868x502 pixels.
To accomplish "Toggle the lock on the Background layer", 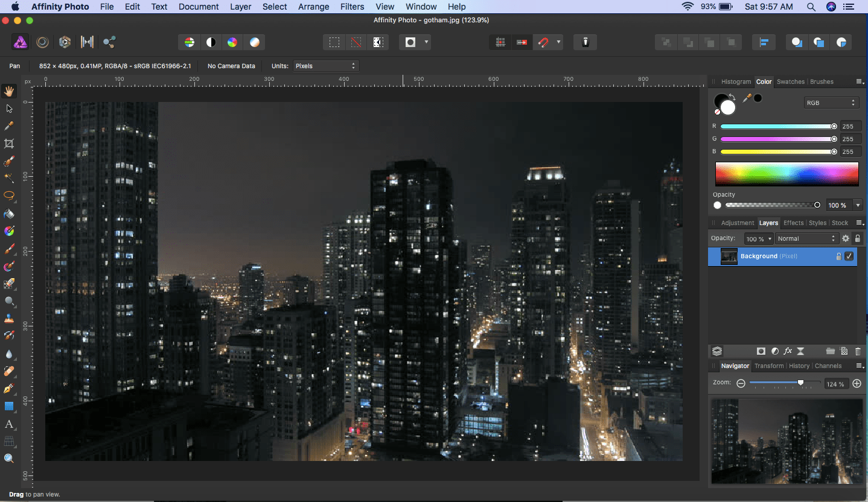I will tap(838, 256).
